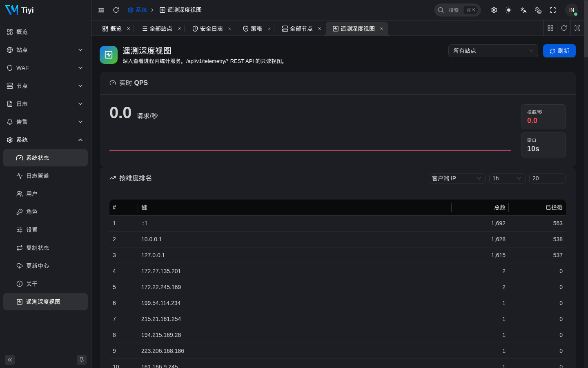The height and width of the screenshot is (368, 588).
Task: Open 关于 in the sidebar
Action: [x=45, y=284]
